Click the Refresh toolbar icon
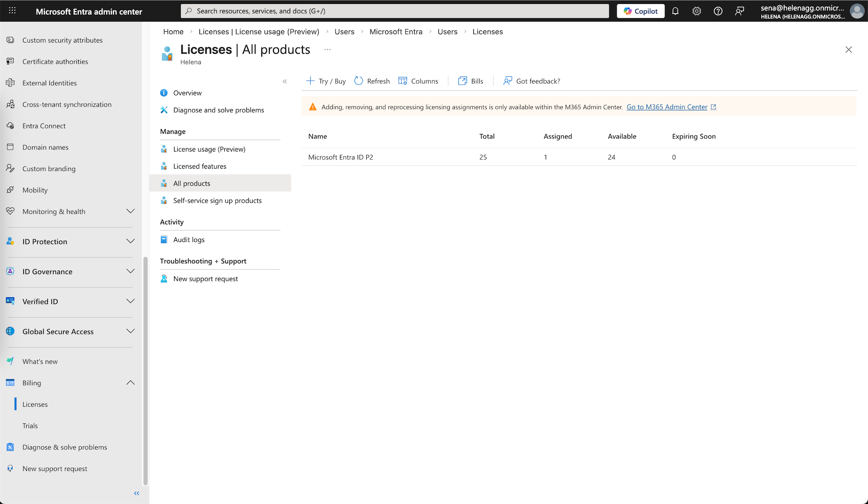Image resolution: width=868 pixels, height=504 pixels. 359,81
